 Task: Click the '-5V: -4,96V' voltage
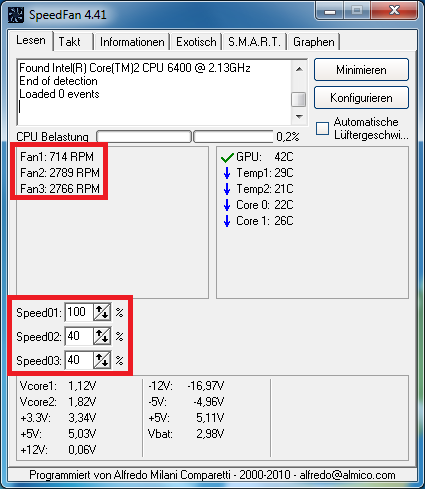pos(186,402)
